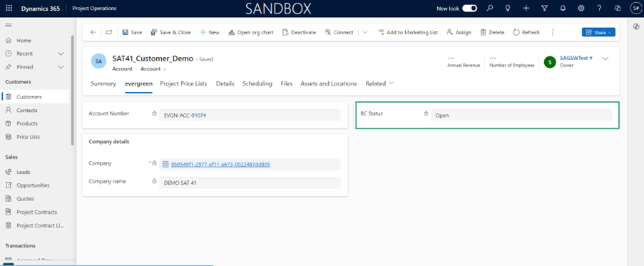The height and width of the screenshot is (266, 644).
Task: Open Customers in the sidebar
Action: pos(35,97)
